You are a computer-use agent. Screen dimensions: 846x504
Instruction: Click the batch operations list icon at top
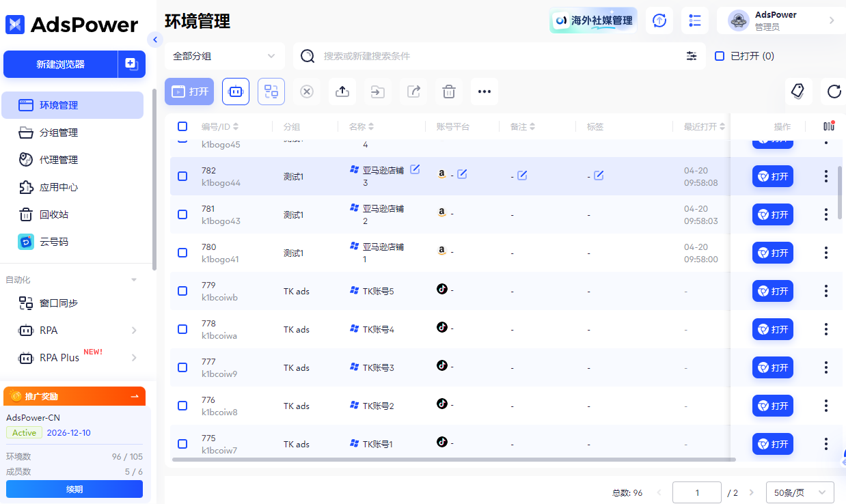pos(695,20)
